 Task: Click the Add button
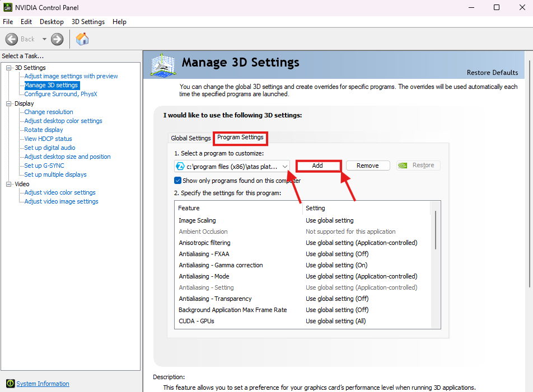point(317,166)
